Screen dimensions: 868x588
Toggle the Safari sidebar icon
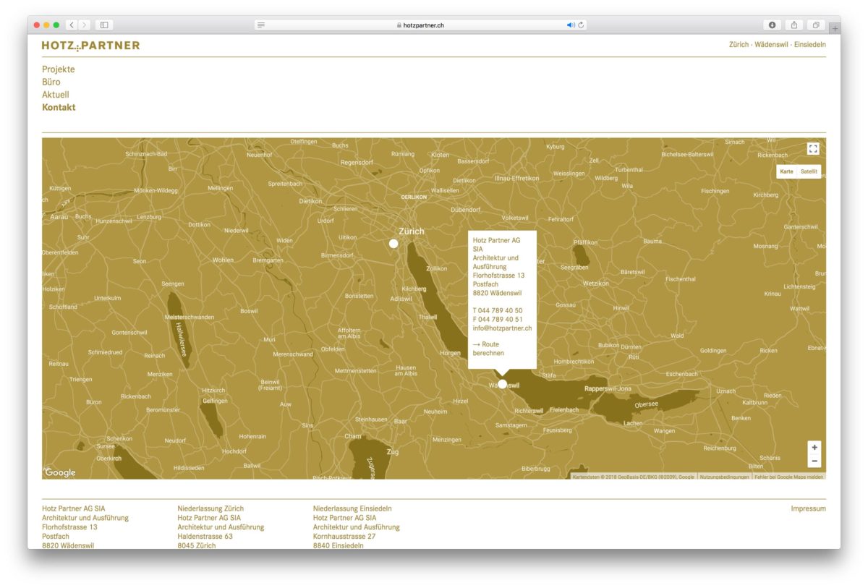coord(104,25)
